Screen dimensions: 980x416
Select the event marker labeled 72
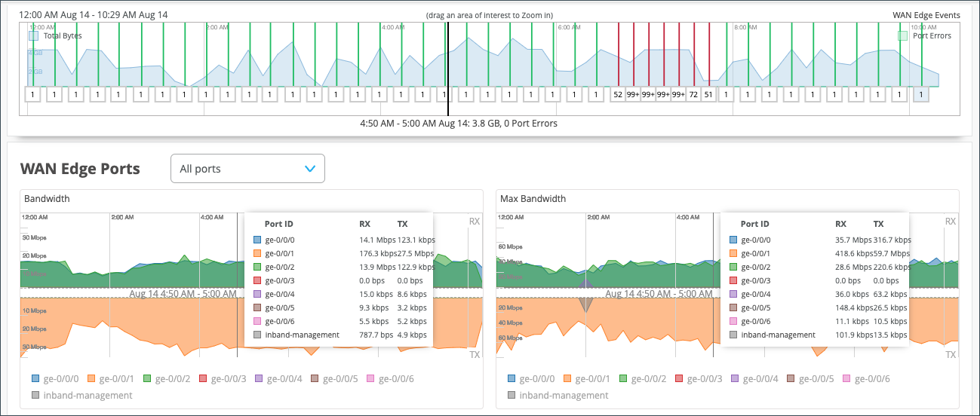tap(693, 94)
